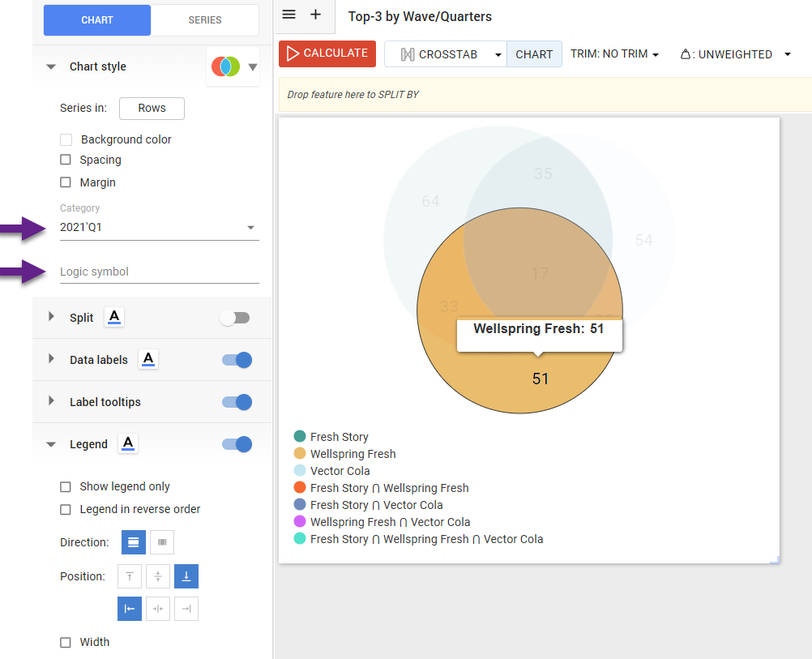Open Data labels font formatting icon
The height and width of the screenshot is (659, 812).
148,360
